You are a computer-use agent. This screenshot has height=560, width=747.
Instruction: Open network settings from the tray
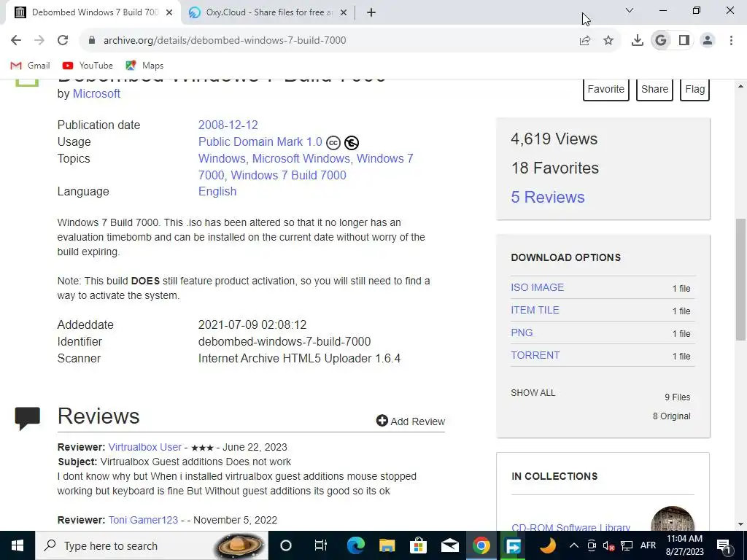coord(627,545)
